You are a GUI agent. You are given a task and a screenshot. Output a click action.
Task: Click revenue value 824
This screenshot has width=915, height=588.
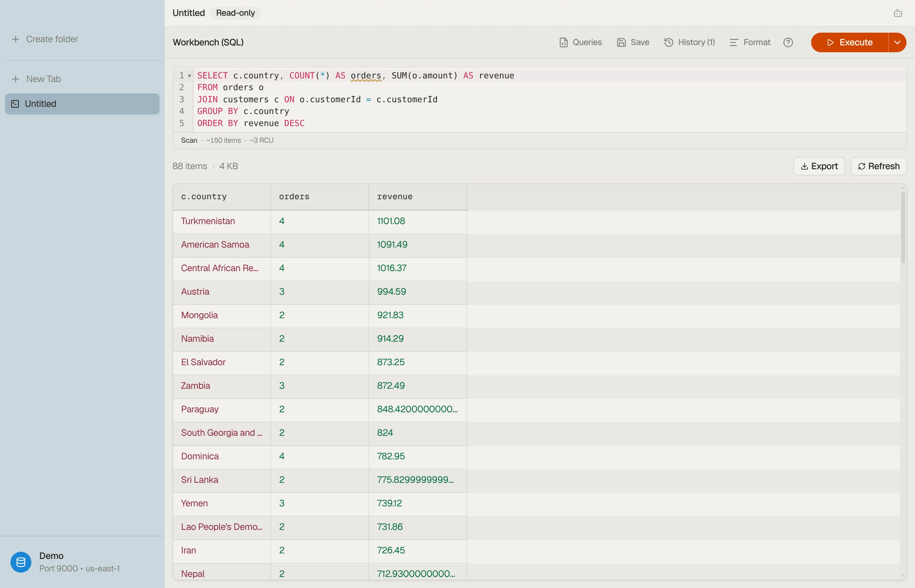(x=385, y=433)
